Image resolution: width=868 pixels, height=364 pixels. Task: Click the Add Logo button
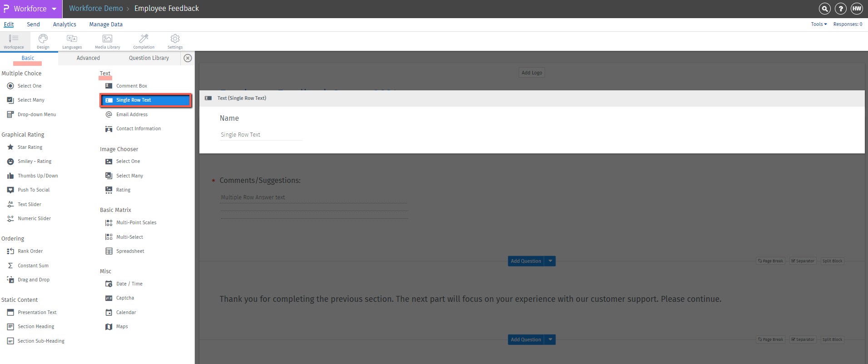[532, 73]
